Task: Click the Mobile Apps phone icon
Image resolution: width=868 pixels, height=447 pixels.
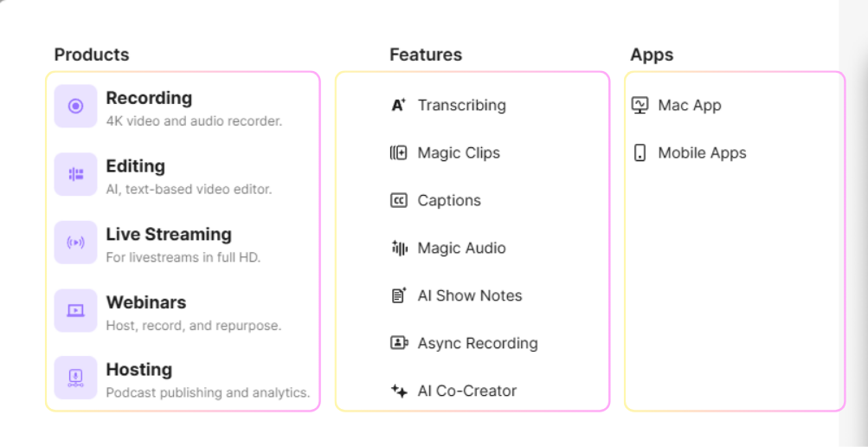Action: 640,153
